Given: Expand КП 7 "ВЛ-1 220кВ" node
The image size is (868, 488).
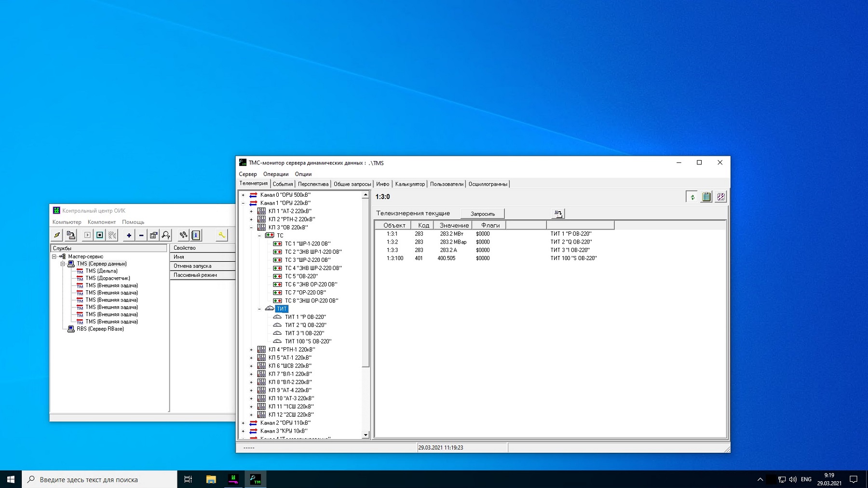Looking at the screenshot, I should coord(251,374).
